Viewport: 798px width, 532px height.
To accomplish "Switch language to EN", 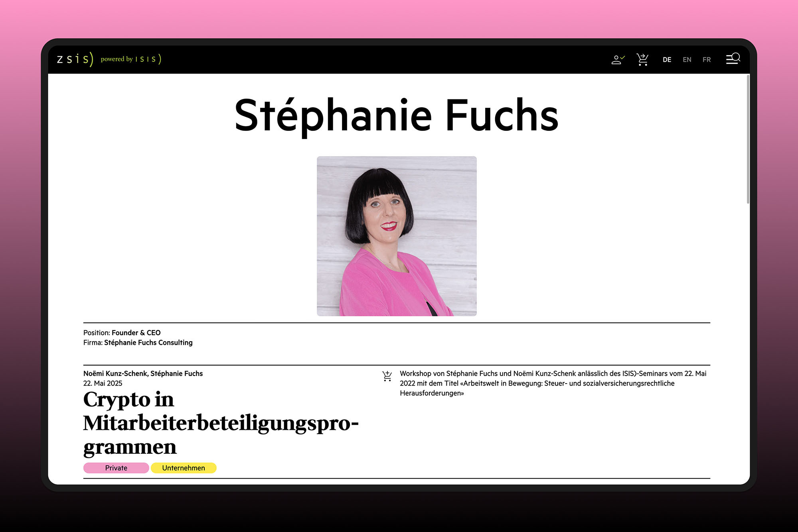I will [x=687, y=60].
